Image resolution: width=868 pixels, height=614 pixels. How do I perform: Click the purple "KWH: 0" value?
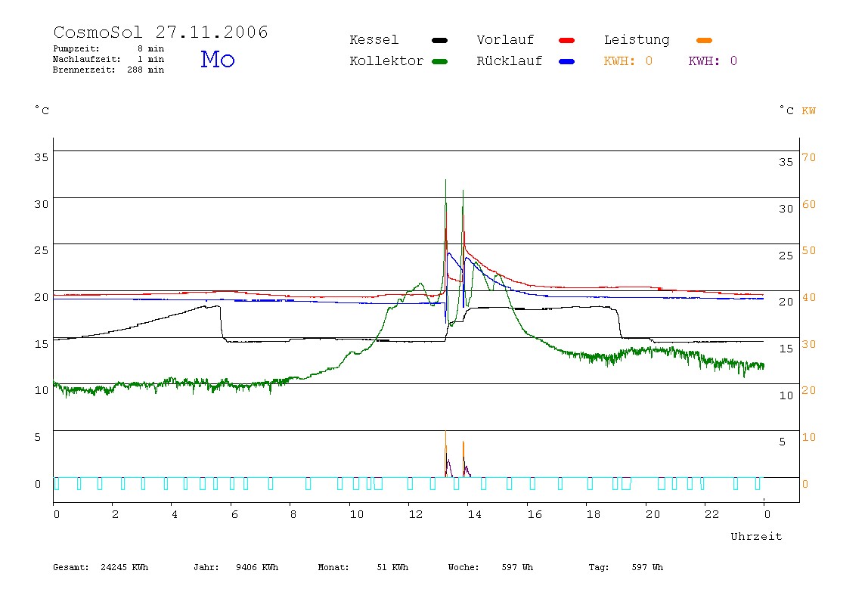pyautogui.click(x=712, y=61)
